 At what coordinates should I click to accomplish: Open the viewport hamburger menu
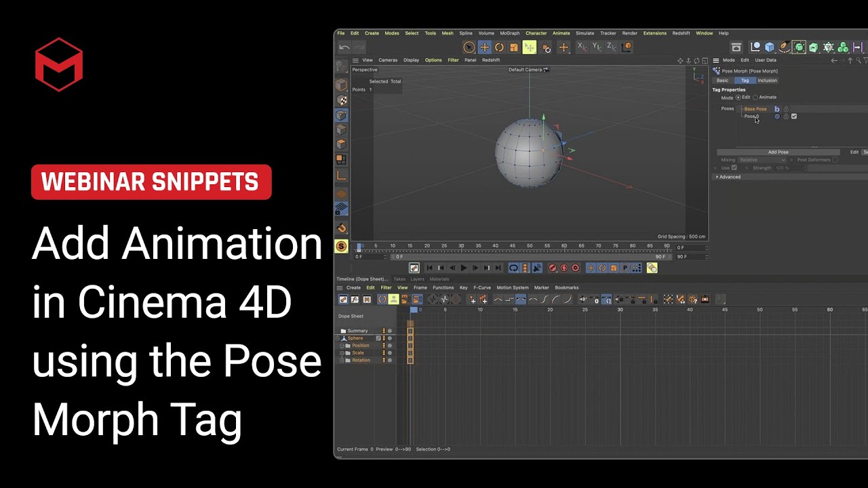coord(355,60)
